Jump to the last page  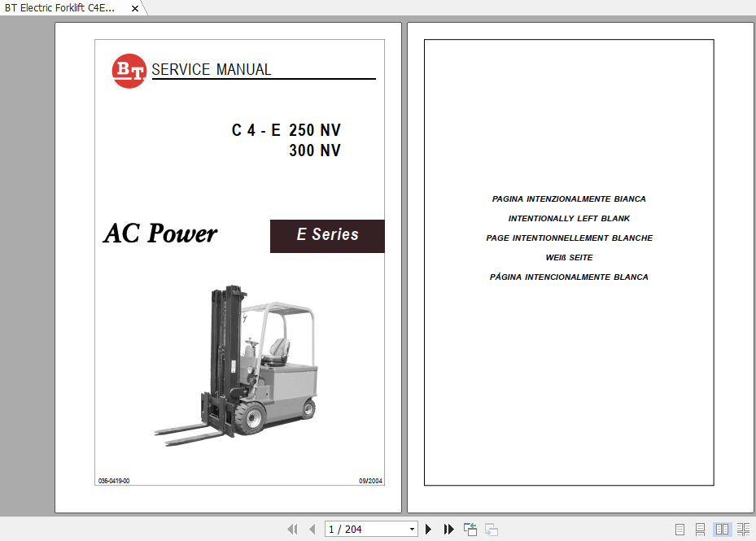point(448,530)
